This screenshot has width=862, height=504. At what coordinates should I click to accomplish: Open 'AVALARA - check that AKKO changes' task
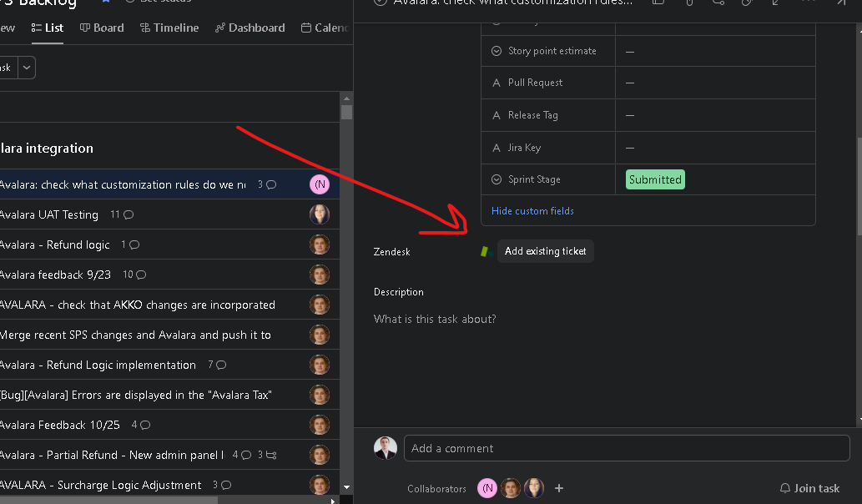(x=138, y=305)
